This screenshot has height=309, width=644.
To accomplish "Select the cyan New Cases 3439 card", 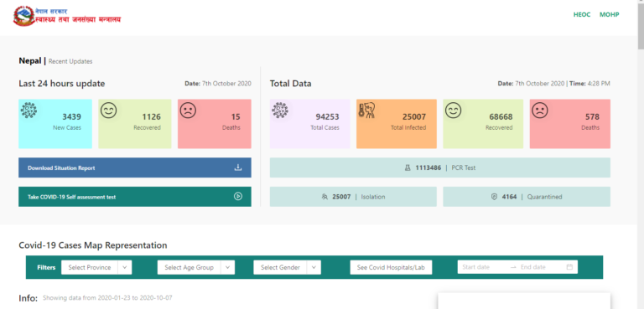I will point(55,124).
